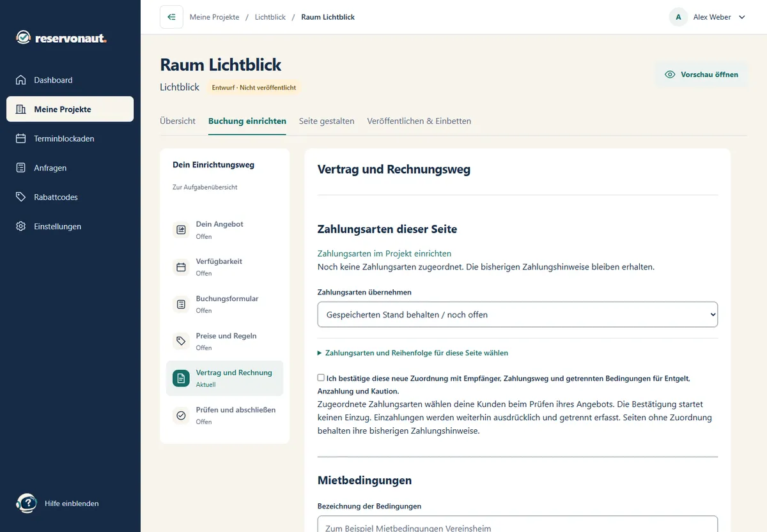The height and width of the screenshot is (532, 767).
Task: Click the Verfügbarkeit calendar step icon
Action: (x=181, y=267)
